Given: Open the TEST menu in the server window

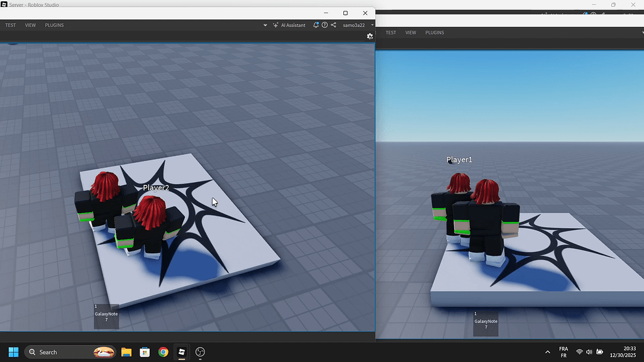Looking at the screenshot, I should [10, 25].
